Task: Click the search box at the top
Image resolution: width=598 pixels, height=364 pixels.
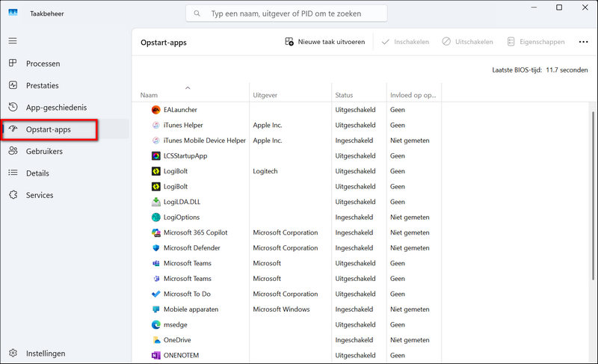Action: [x=286, y=13]
